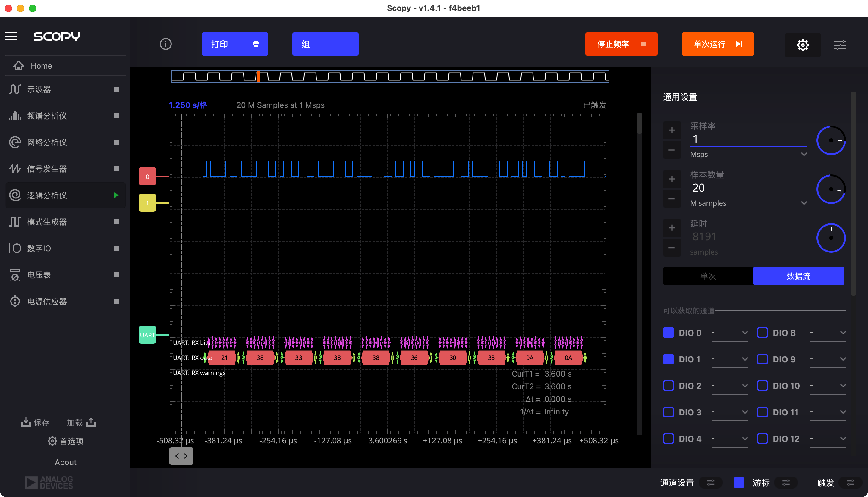Open DIO 2 trigger condition dropdown
This screenshot has height=497, width=868.
point(730,386)
